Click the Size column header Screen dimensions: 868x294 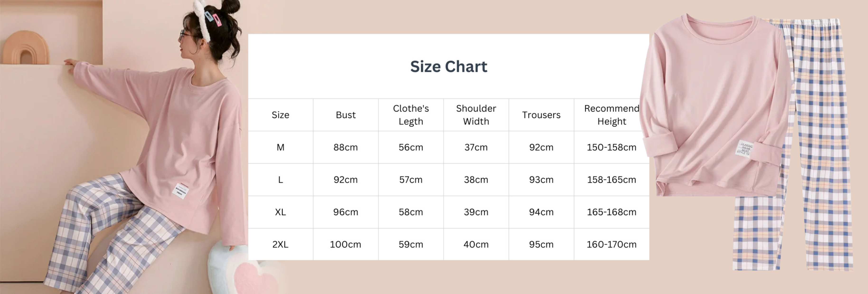click(280, 115)
